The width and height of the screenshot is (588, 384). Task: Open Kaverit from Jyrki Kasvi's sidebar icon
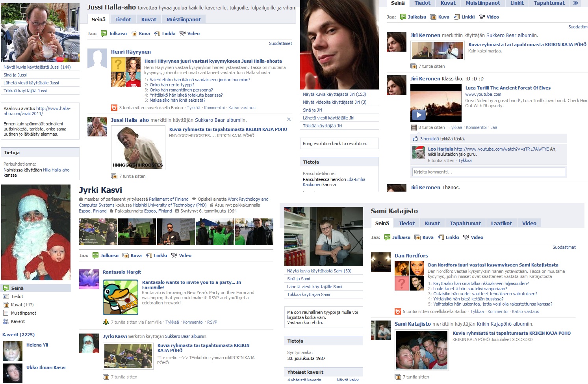point(6,321)
